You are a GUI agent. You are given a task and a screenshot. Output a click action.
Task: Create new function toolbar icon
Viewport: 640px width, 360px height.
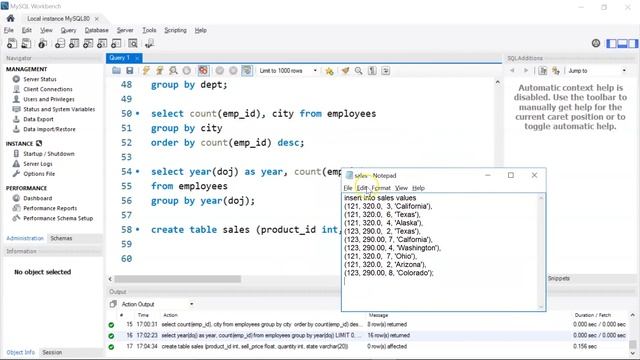[116, 43]
